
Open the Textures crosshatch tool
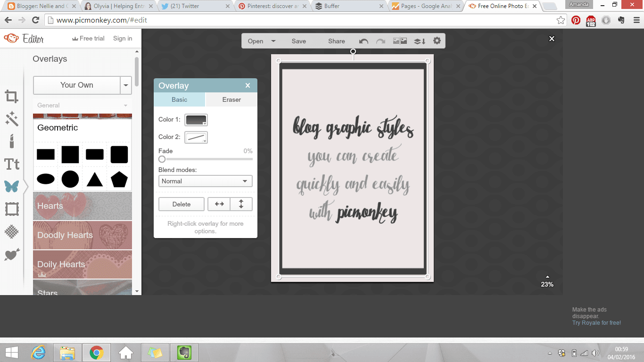[12, 231]
